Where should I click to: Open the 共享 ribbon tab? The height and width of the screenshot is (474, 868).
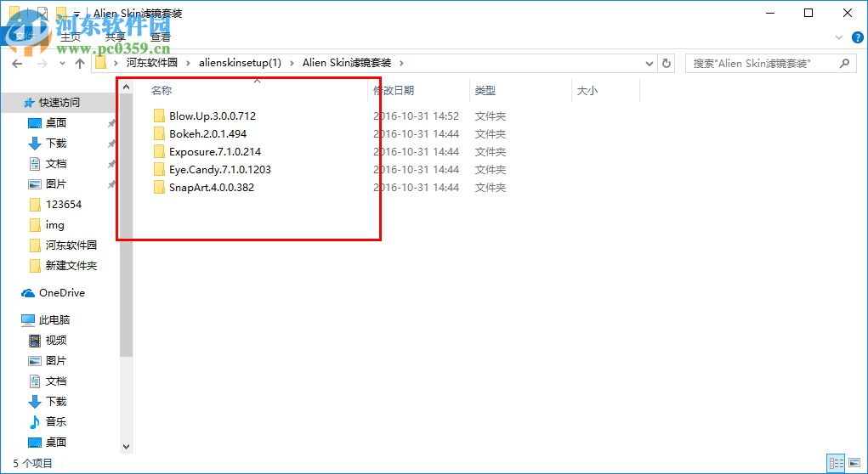coord(115,37)
